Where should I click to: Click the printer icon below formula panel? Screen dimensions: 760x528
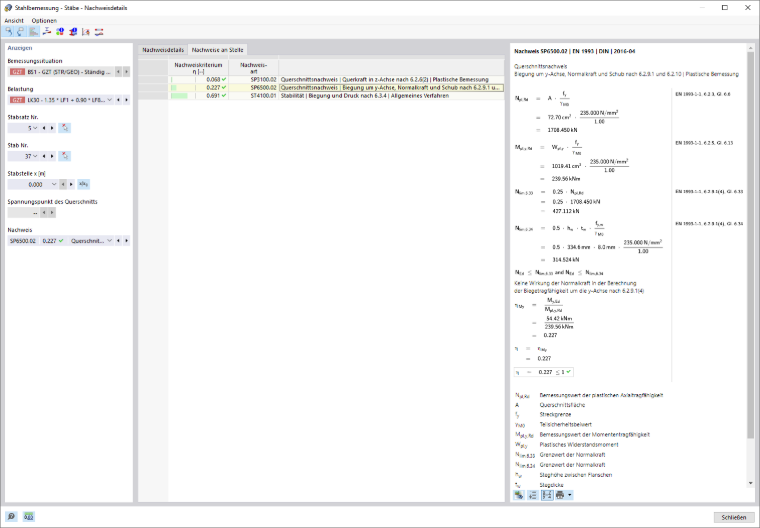pyautogui.click(x=560, y=495)
